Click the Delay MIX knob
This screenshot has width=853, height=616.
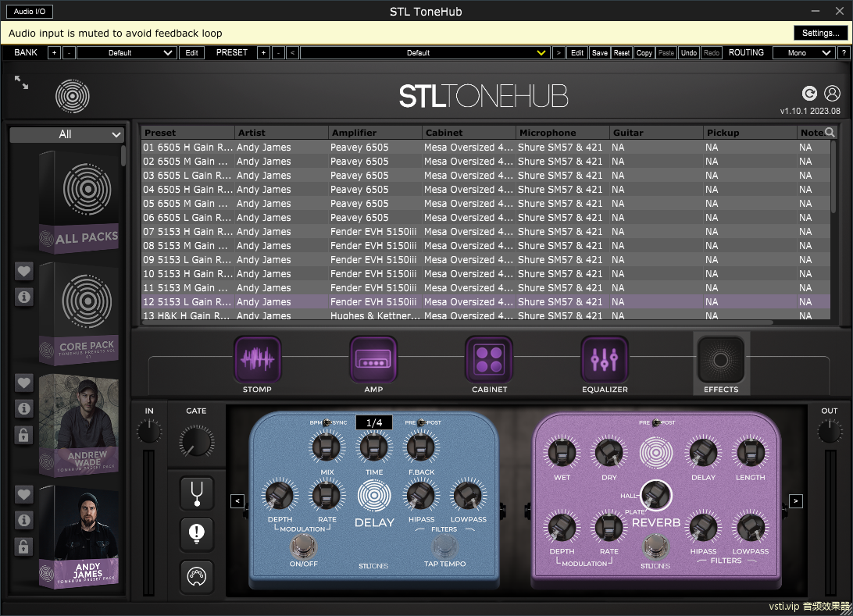coord(327,447)
